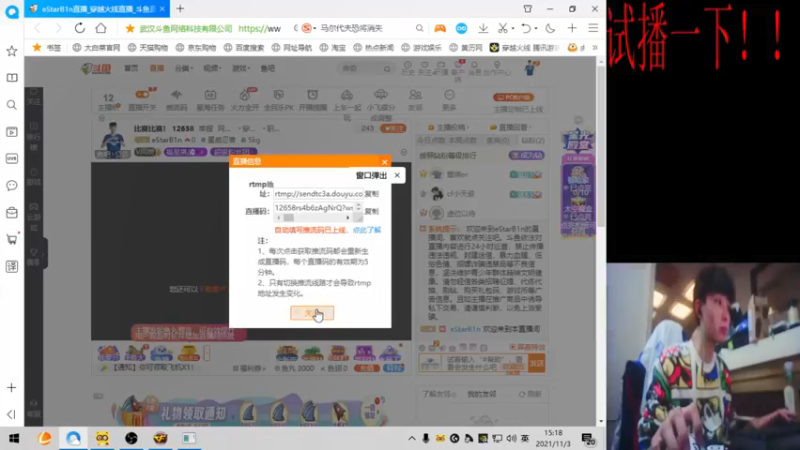Open the sidebar chat bubble icon
Image resolution: width=800 pixels, height=450 pixels.
coord(12,186)
